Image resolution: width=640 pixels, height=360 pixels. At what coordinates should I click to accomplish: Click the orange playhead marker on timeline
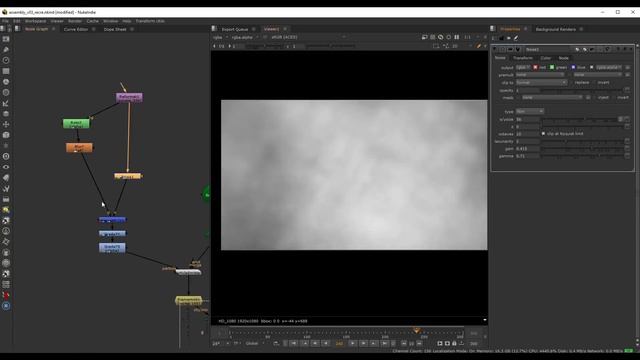[x=416, y=331]
